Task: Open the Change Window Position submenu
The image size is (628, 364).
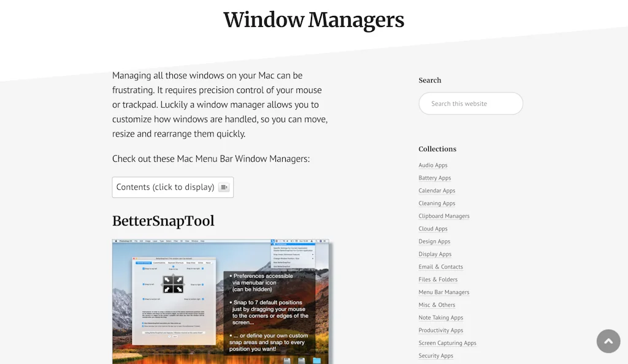Action: [286, 259]
